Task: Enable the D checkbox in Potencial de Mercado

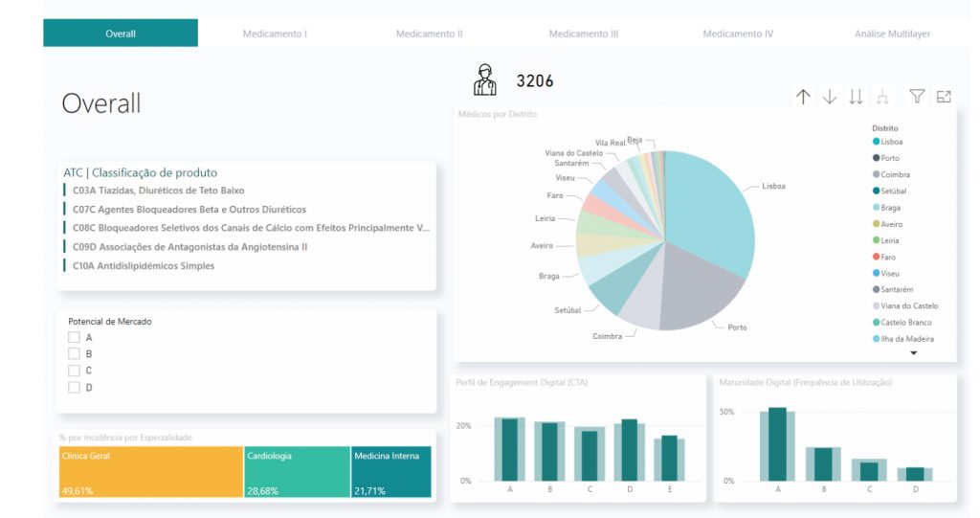Action: click(x=74, y=388)
